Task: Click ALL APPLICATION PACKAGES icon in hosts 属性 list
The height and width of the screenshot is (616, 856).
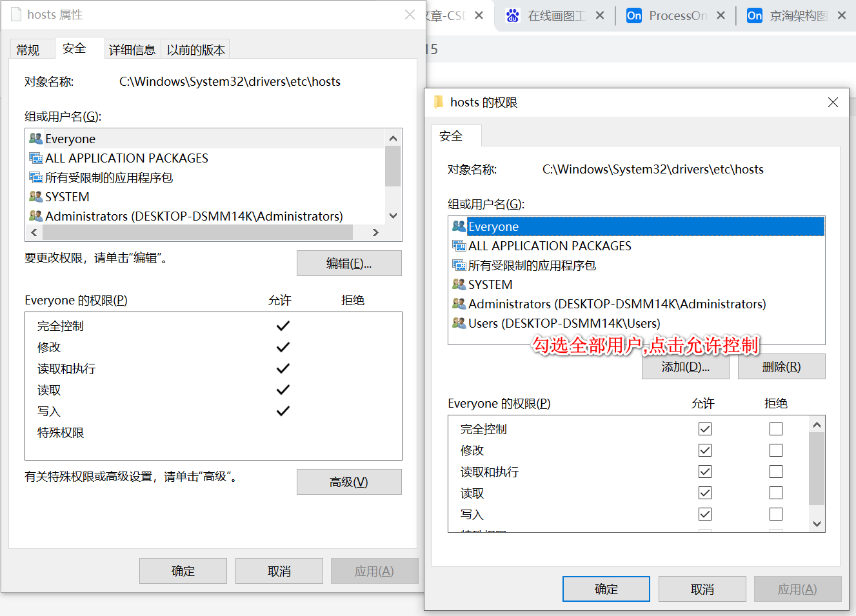Action: 35,158
